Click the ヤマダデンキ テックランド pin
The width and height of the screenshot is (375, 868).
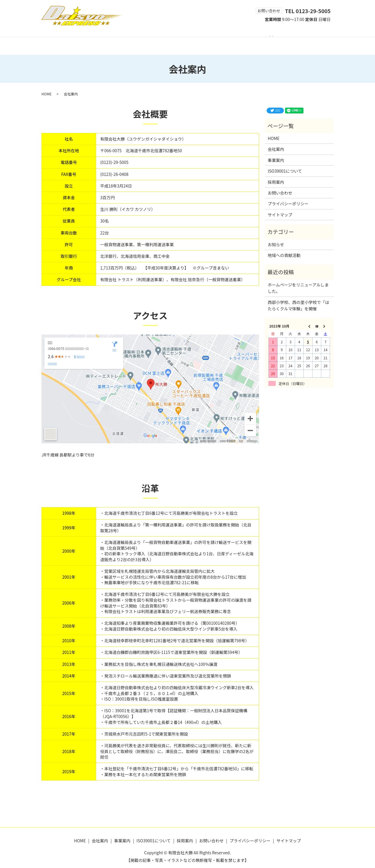tap(183, 429)
